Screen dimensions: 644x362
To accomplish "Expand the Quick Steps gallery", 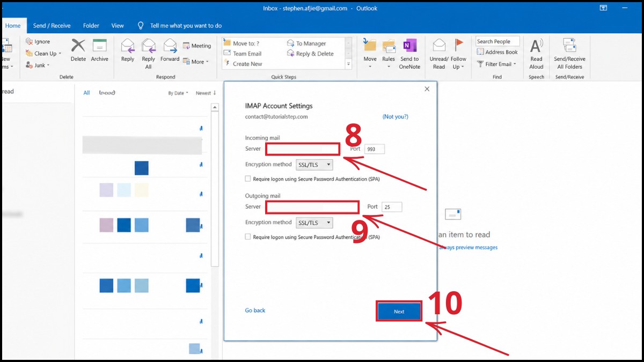I will tap(349, 64).
